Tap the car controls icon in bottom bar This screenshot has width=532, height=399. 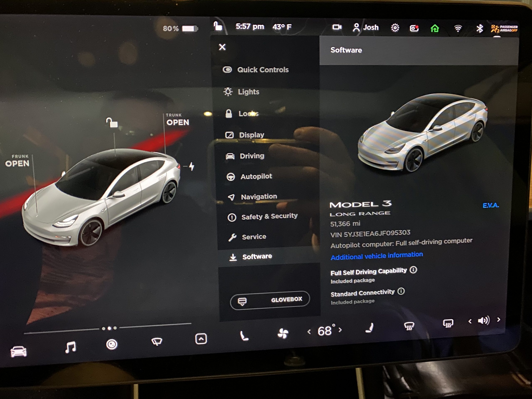point(19,351)
